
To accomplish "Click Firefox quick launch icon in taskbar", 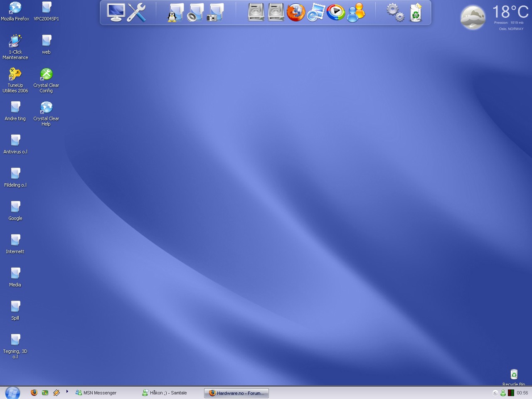I will click(x=34, y=392).
